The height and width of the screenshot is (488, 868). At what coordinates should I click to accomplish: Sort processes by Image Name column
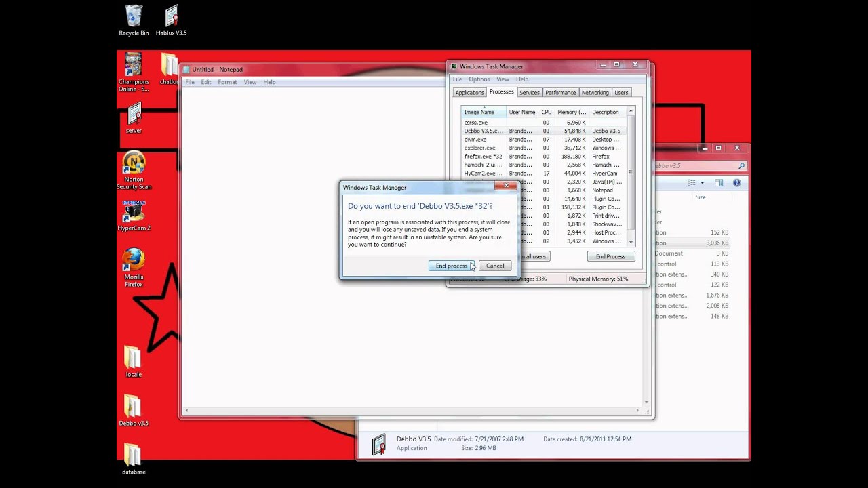click(484, 112)
